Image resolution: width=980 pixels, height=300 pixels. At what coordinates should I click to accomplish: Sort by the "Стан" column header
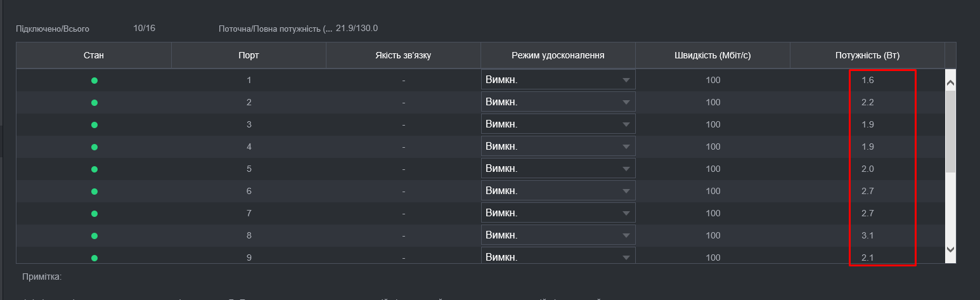tap(94, 55)
